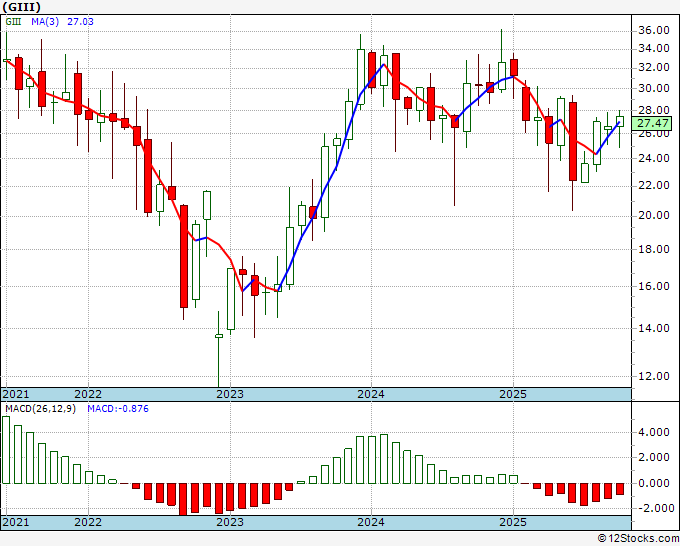Click the 2024 marker on MACD timeline

click(x=371, y=522)
